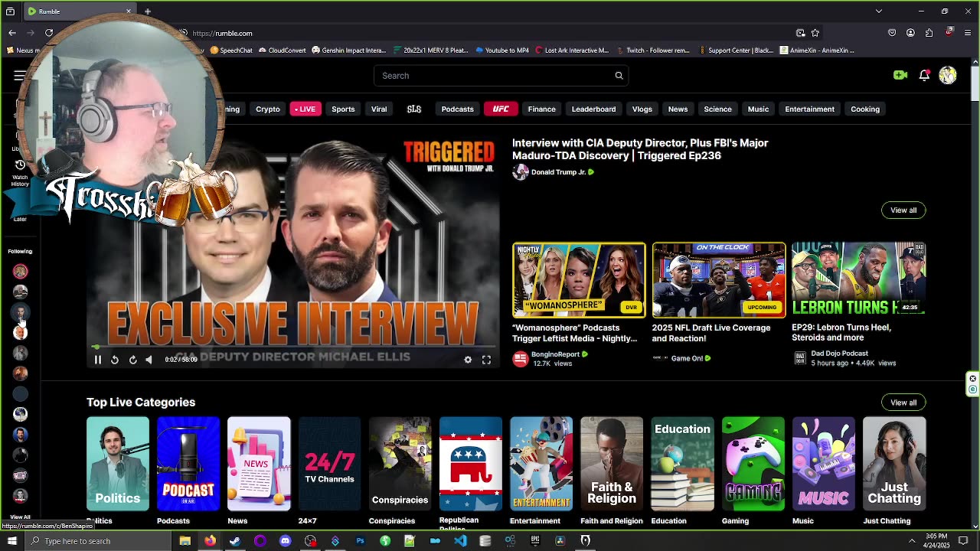Click the search magnifier icon
The width and height of the screenshot is (980, 551).
[619, 76]
